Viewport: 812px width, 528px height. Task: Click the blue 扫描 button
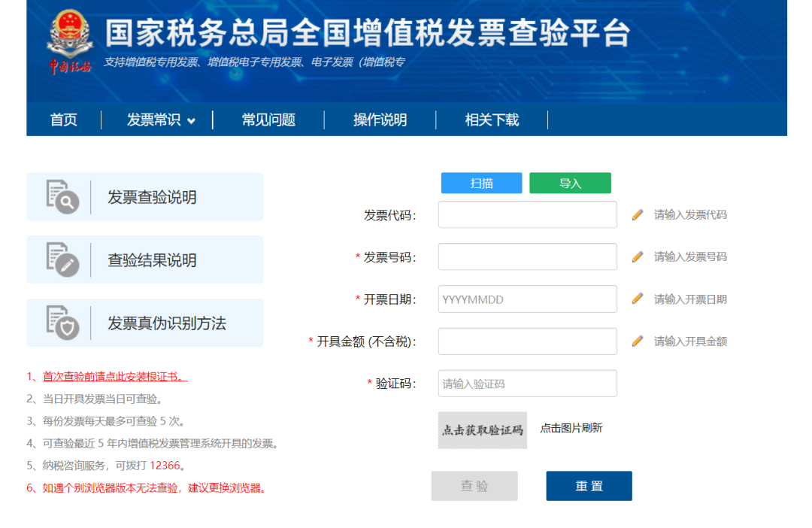[x=482, y=183]
